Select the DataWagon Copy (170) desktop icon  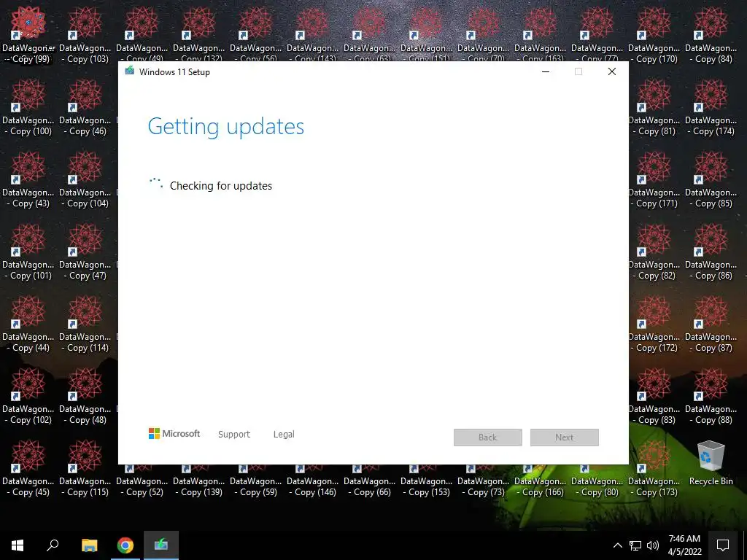pos(654,35)
